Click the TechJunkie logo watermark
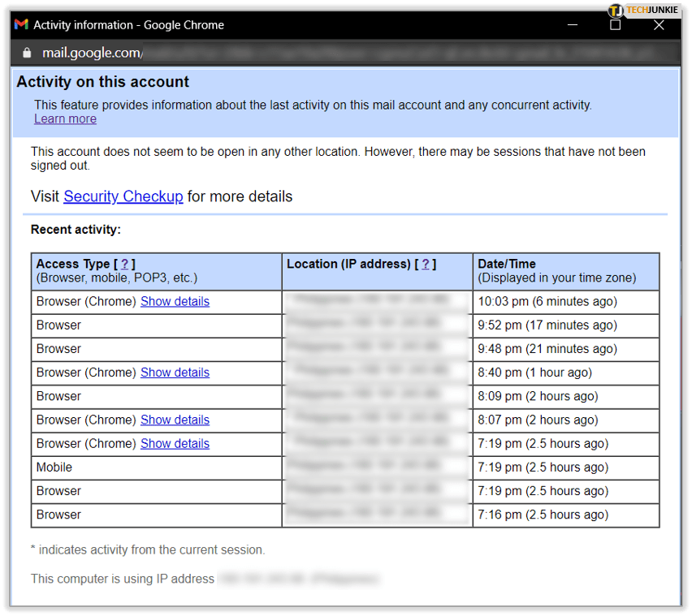Viewport: 692px width, 616px height. point(643,10)
